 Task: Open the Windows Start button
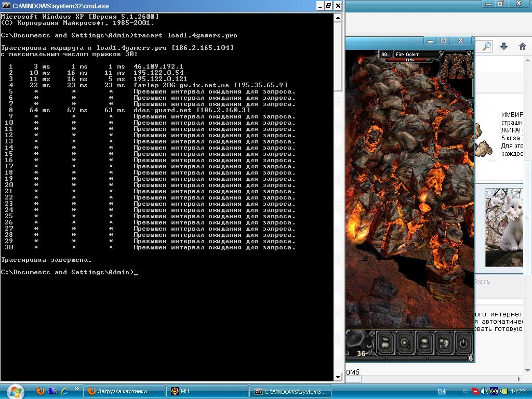[x=14, y=391]
